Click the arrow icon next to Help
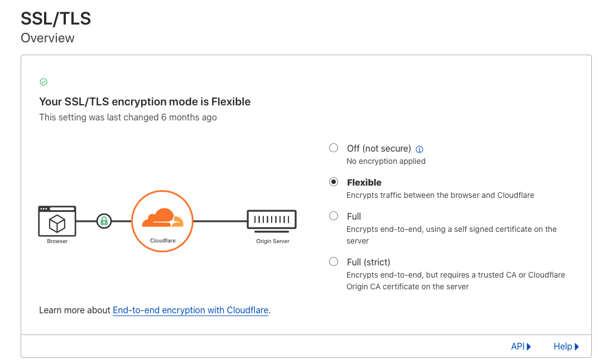 [x=577, y=347]
